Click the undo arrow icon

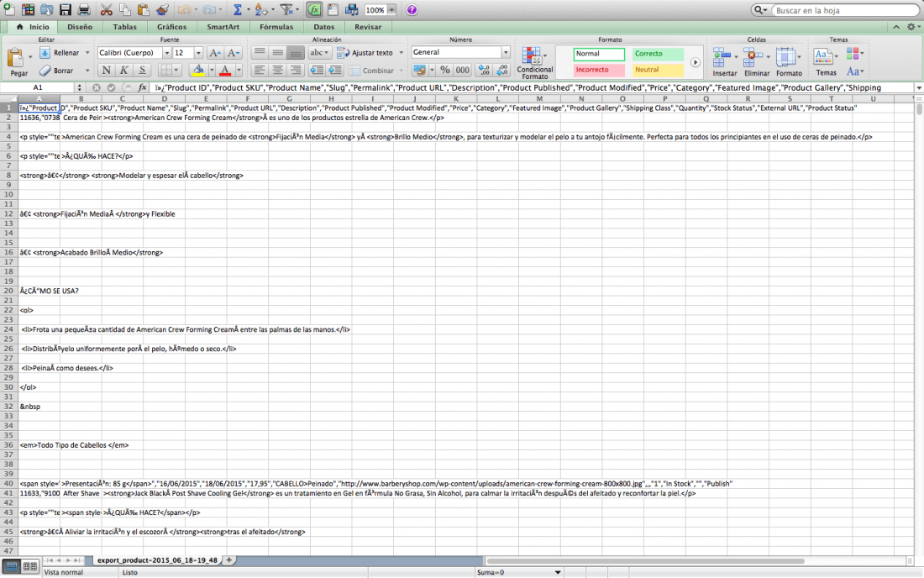tap(185, 9)
